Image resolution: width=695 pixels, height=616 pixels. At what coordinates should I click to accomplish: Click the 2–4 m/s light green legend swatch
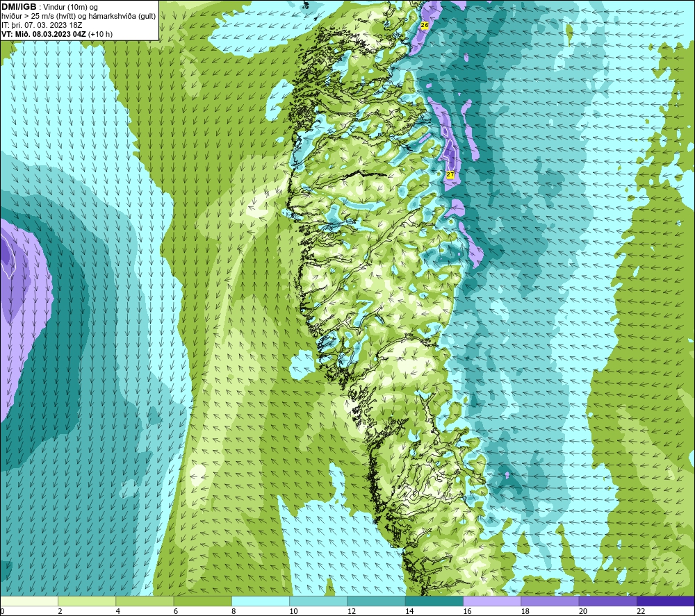[87, 601]
